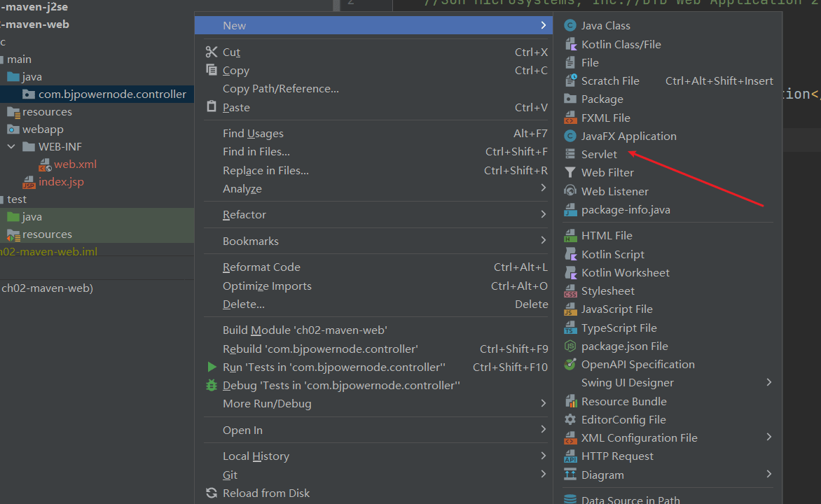Select main java source folder
The width and height of the screenshot is (821, 504).
(x=32, y=77)
